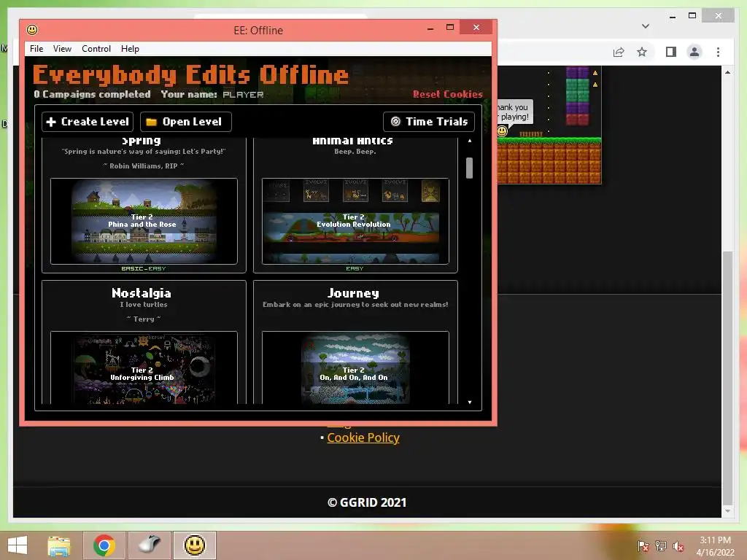This screenshot has width=747, height=560.
Task: Click the Everybody Edits Offline title logo
Action: click(190, 75)
